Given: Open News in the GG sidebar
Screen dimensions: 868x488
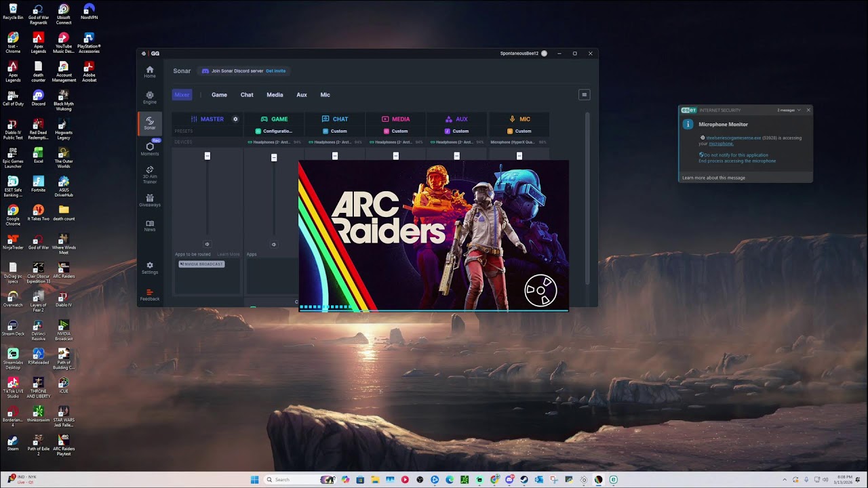Looking at the screenshot, I should click(150, 226).
